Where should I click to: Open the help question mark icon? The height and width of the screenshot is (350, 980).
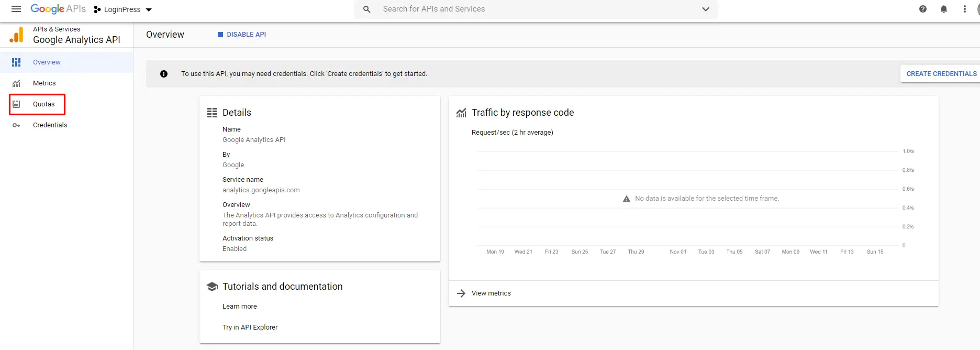click(923, 9)
